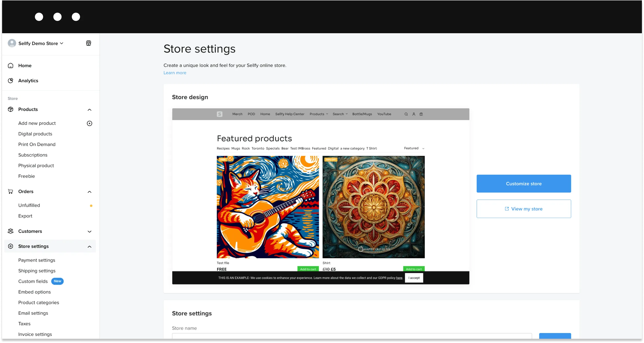The height and width of the screenshot is (343, 644).
Task: Open Subscriptions list
Action: (x=33, y=155)
